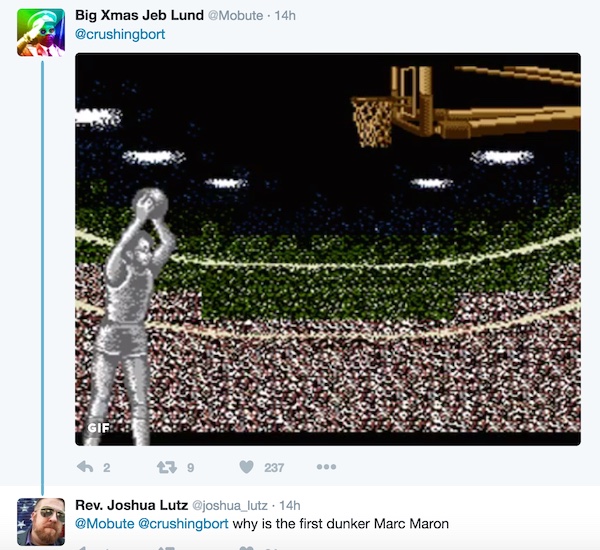The width and height of the screenshot is (600, 550).
Task: Click the reply text about Marc Maron
Action: 341,523
